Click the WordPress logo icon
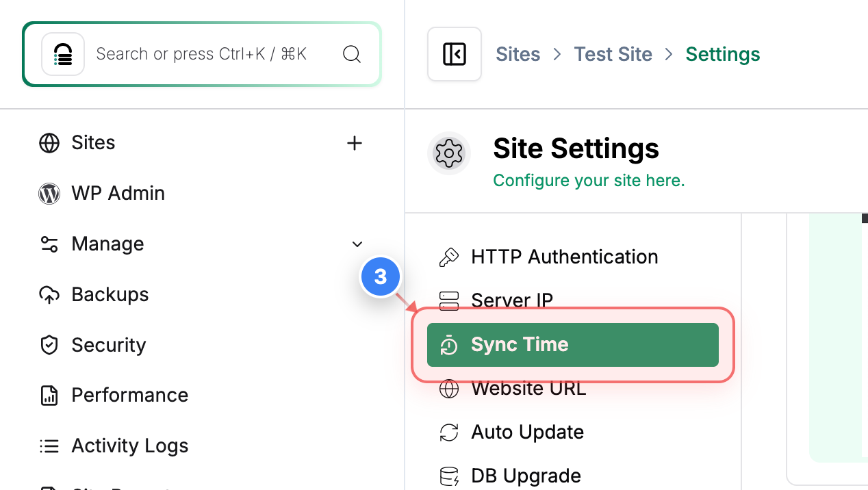This screenshot has height=490, width=868. pyautogui.click(x=49, y=194)
